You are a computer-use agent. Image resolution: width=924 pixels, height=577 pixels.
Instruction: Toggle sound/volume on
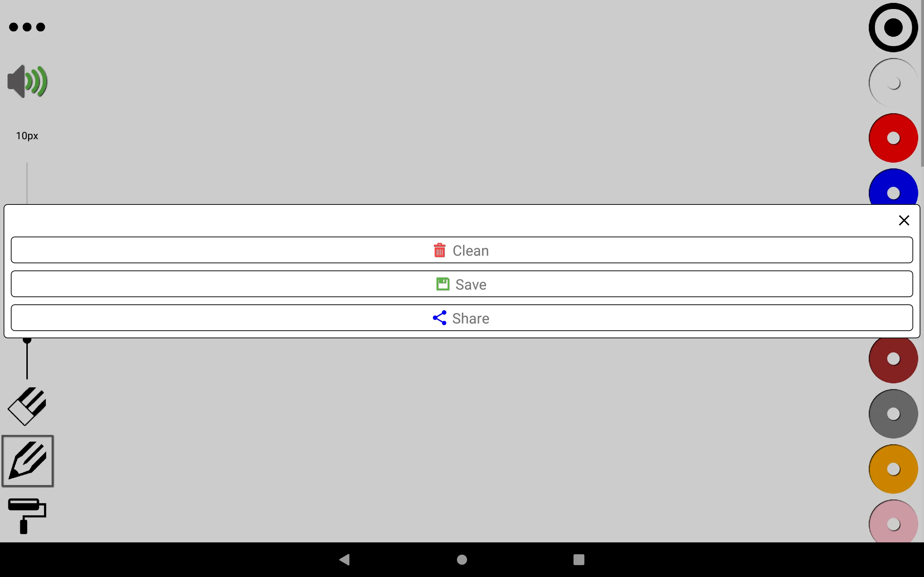pyautogui.click(x=27, y=81)
